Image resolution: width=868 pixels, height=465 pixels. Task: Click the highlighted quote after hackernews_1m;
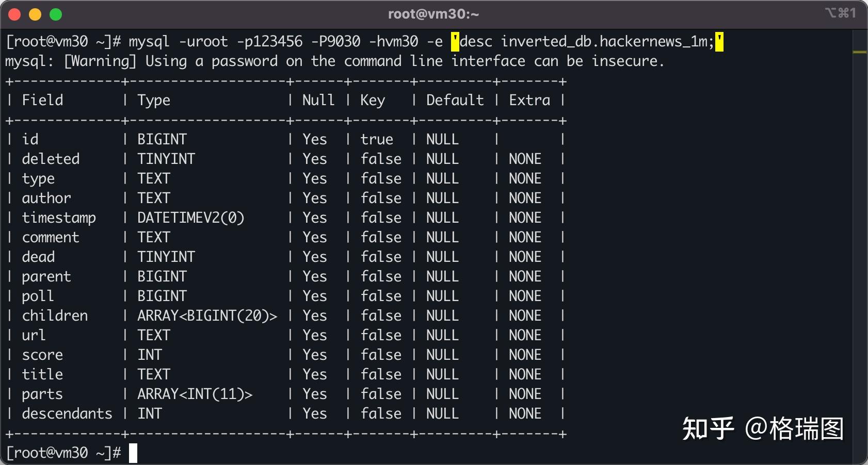point(719,42)
